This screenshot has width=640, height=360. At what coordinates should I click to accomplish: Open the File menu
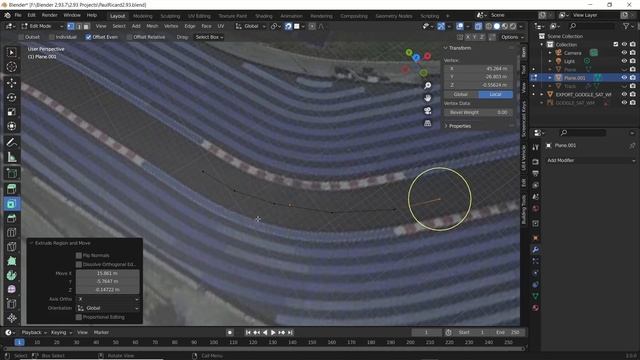tap(18, 16)
